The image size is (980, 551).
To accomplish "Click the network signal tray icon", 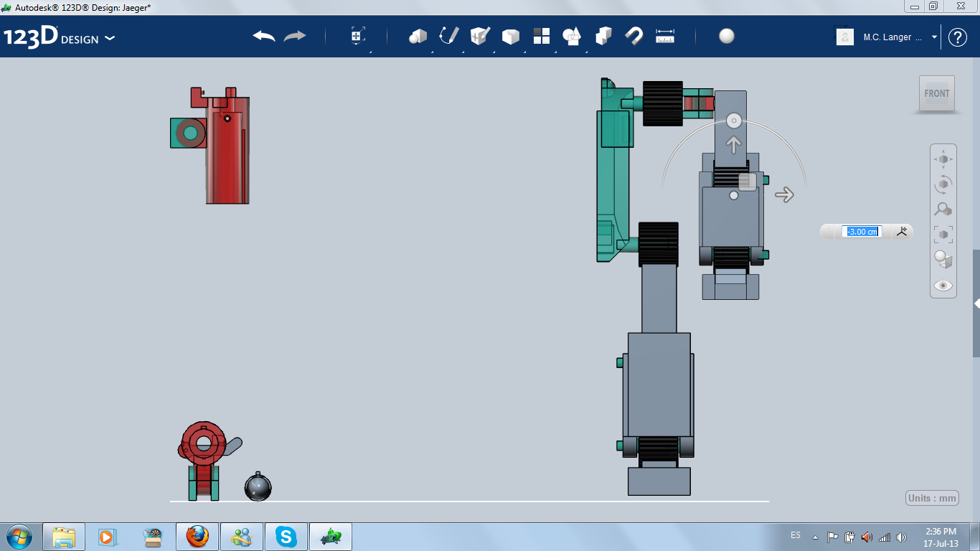I will (x=885, y=537).
